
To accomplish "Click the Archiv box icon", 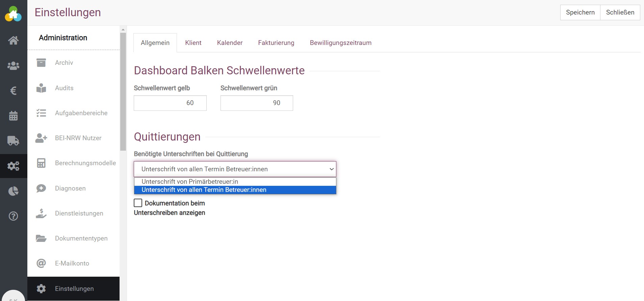I will (x=41, y=62).
